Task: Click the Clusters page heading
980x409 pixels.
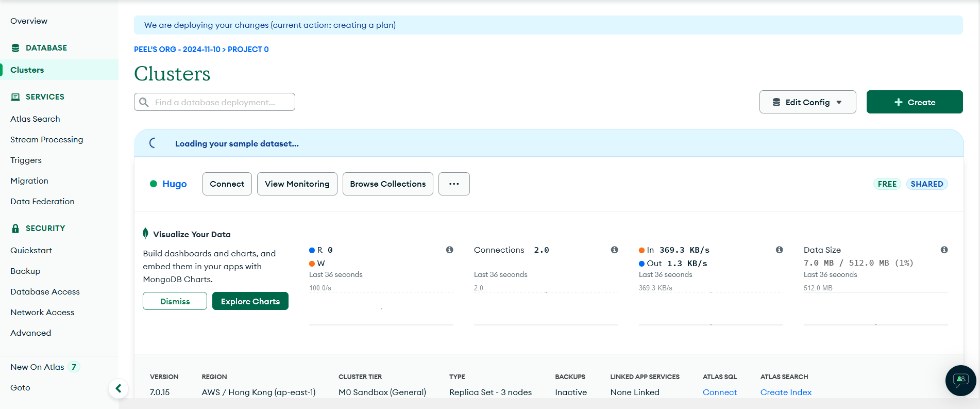Action: point(172,74)
